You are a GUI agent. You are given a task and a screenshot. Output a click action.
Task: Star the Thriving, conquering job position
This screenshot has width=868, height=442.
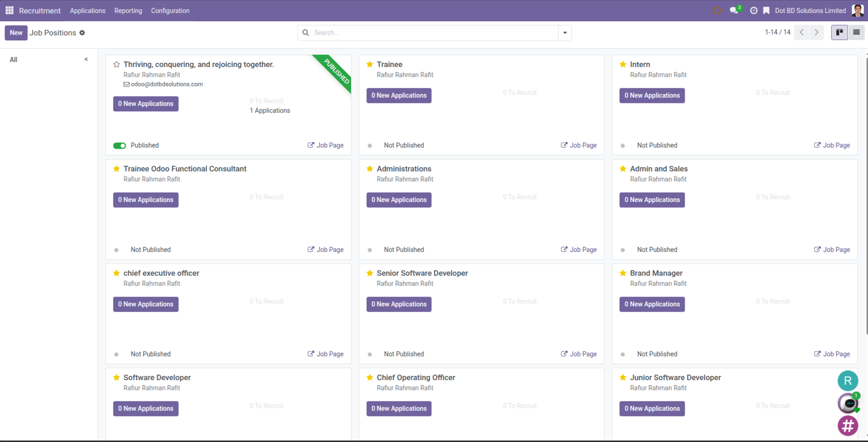tap(117, 64)
